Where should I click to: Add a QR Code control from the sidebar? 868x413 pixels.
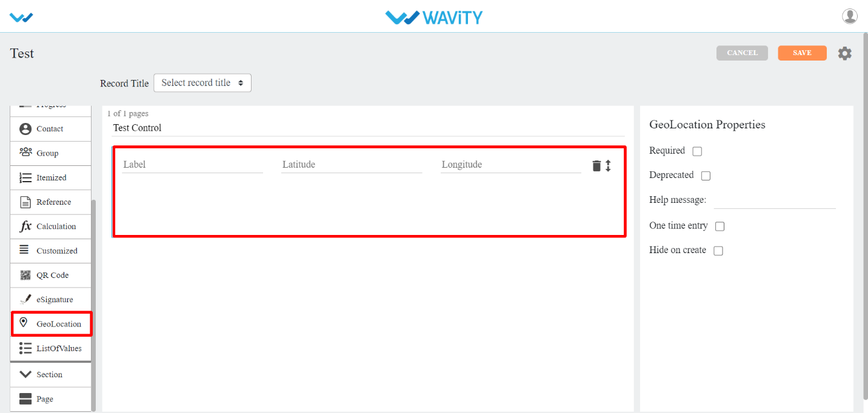click(50, 275)
